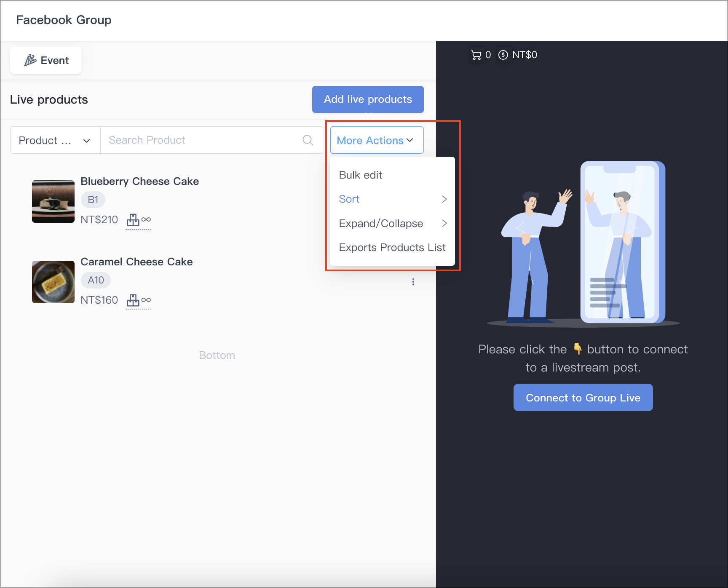Choose Bulk edit from the menu
728x588 pixels.
[392, 175]
